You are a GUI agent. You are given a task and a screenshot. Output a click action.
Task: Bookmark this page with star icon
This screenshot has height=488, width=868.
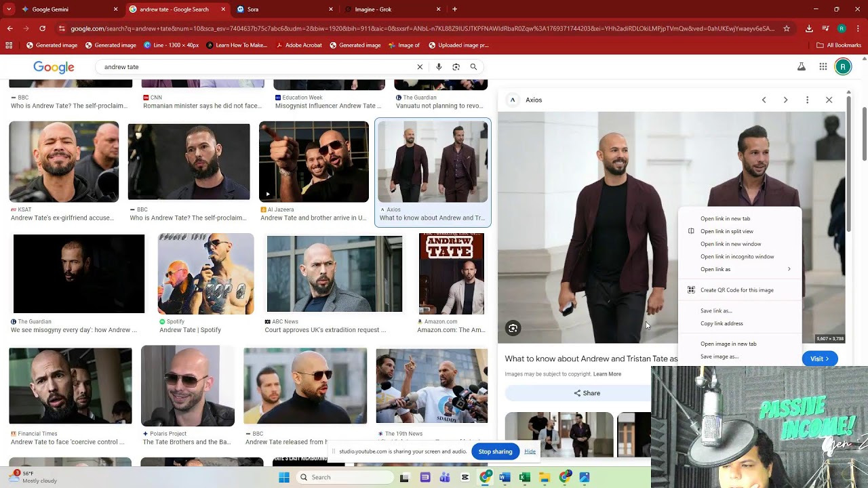tap(787, 28)
